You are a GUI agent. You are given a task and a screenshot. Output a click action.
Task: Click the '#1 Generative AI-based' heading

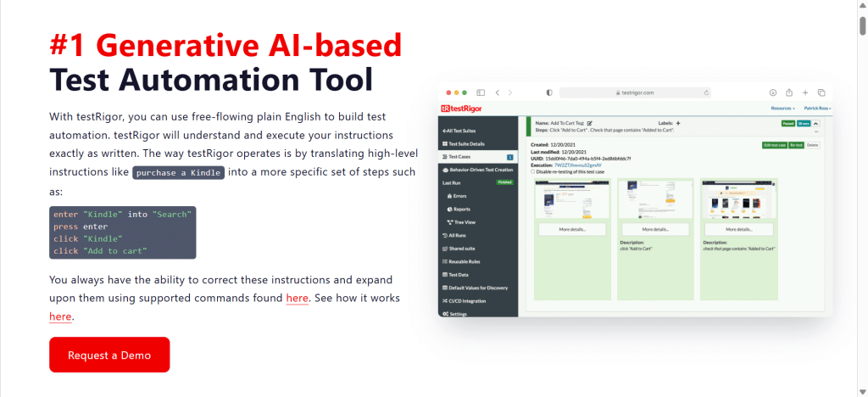(x=225, y=46)
